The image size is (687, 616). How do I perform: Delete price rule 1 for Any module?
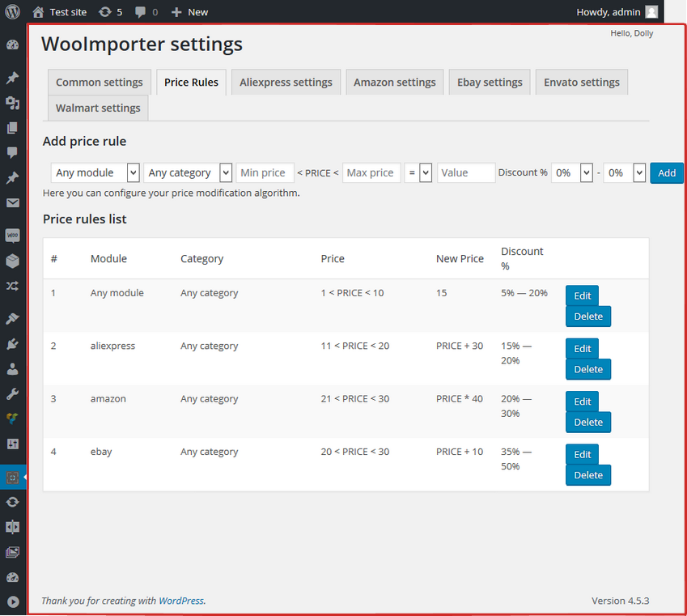[x=588, y=316]
